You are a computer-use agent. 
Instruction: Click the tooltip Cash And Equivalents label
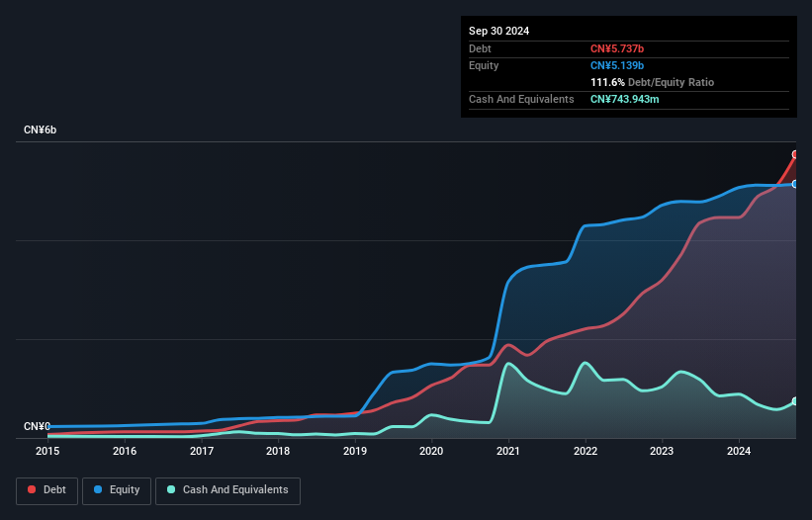click(521, 99)
